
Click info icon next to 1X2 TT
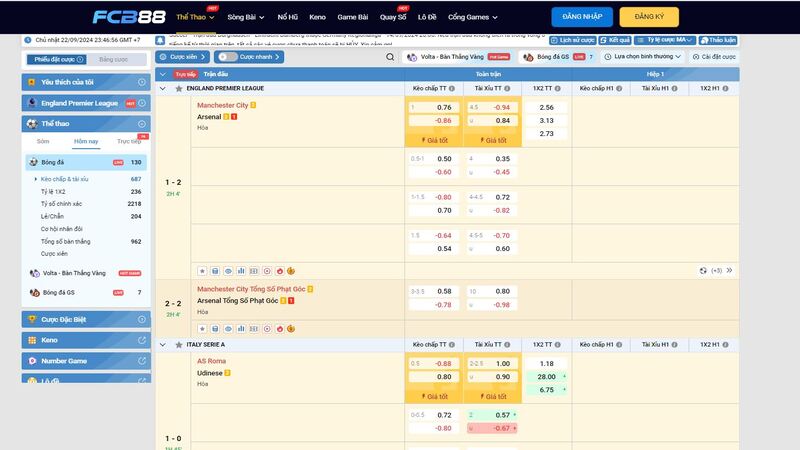558,89
